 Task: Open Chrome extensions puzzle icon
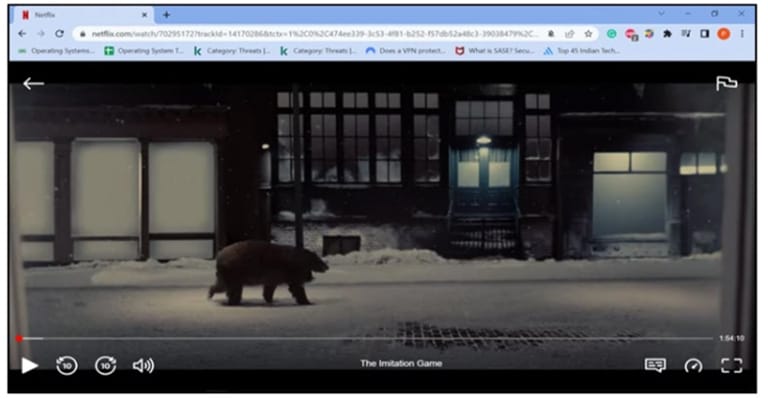tap(667, 33)
